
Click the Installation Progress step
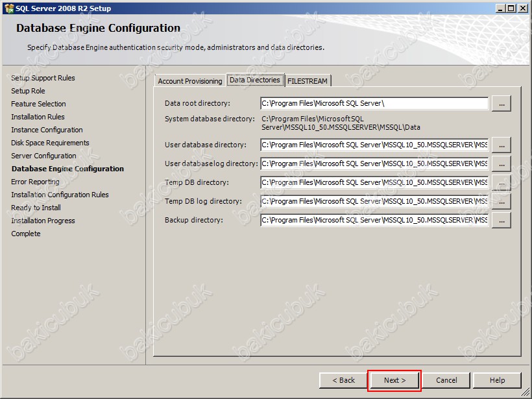click(x=43, y=221)
